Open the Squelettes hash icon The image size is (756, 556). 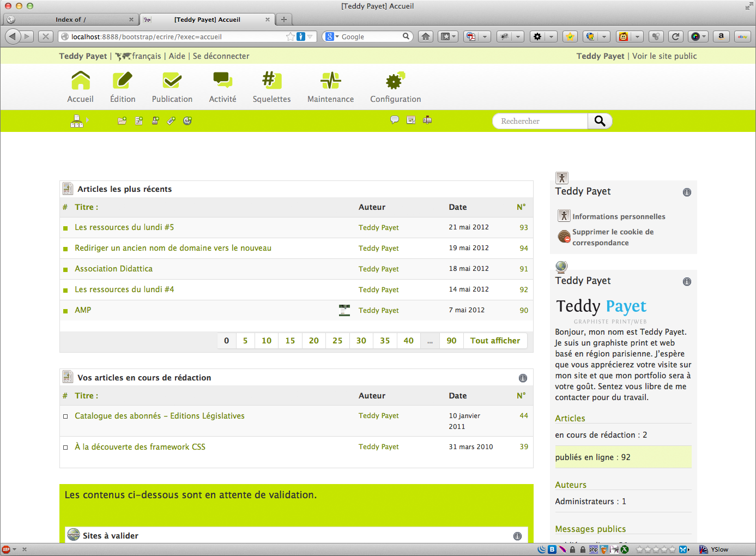(x=271, y=81)
